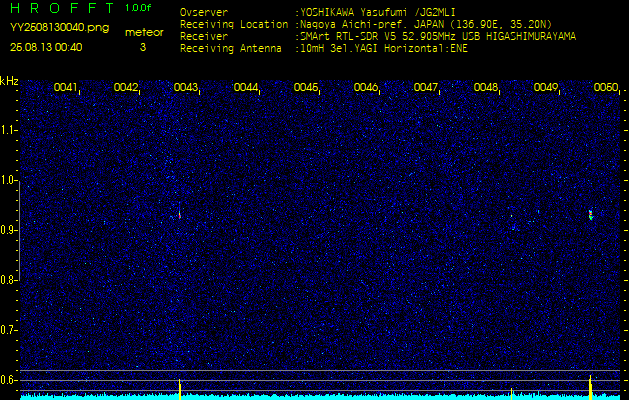
Task: Click the bright meteor echo below 0050
Action: point(590,215)
